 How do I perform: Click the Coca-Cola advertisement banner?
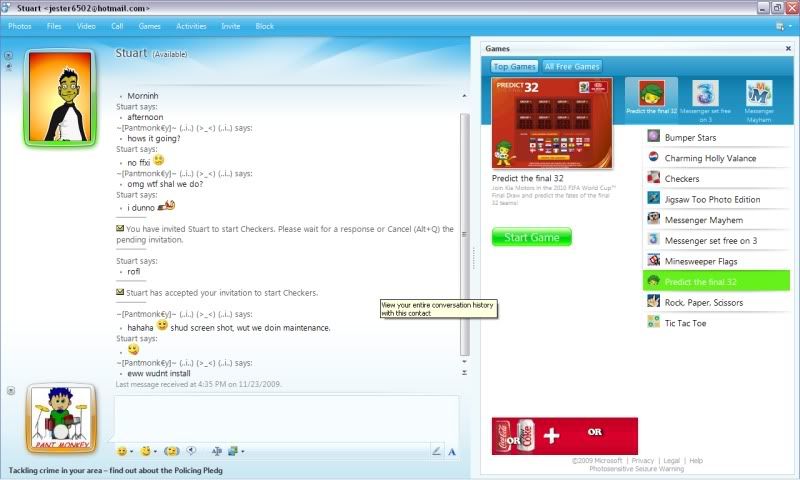pos(565,436)
